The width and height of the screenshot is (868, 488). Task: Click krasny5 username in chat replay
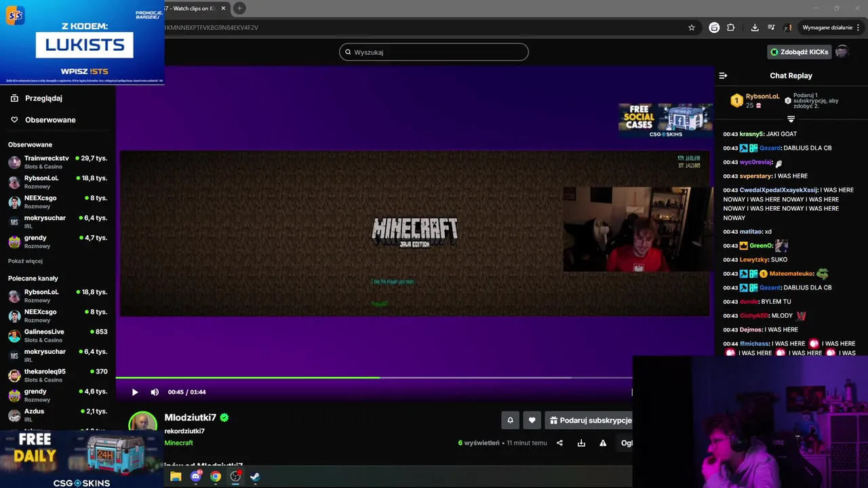(751, 134)
